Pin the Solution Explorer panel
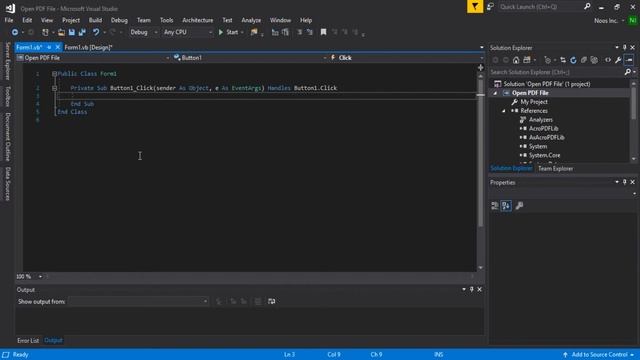 624,48
